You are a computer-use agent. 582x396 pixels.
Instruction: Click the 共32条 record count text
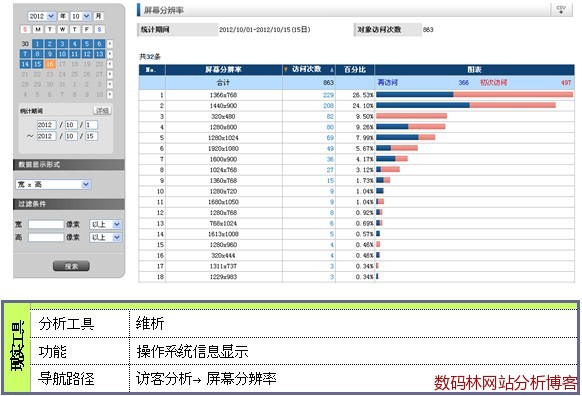tap(150, 57)
